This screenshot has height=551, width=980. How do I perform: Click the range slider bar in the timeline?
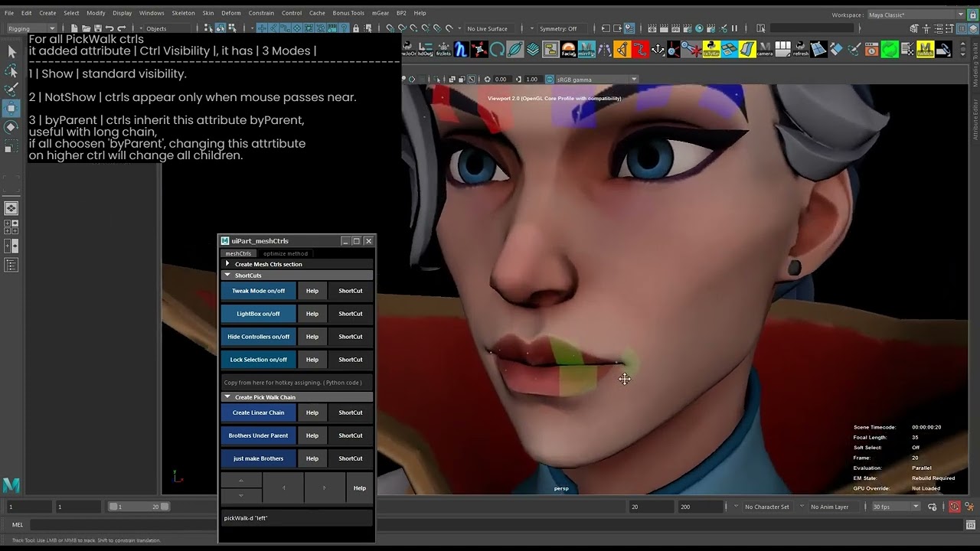[x=139, y=507]
